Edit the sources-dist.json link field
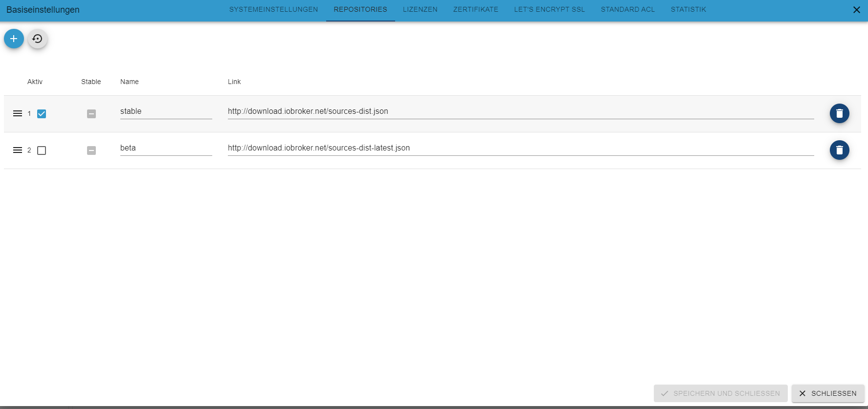This screenshot has width=868, height=409. coord(521,111)
